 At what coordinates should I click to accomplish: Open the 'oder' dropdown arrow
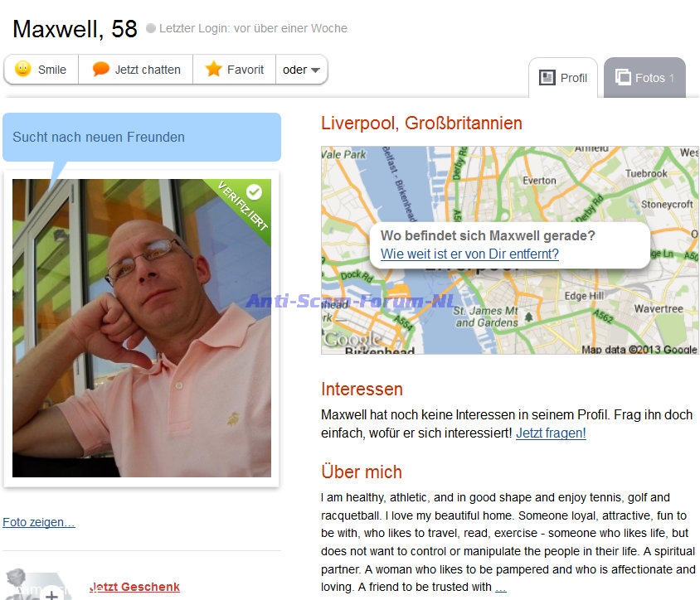click(315, 70)
